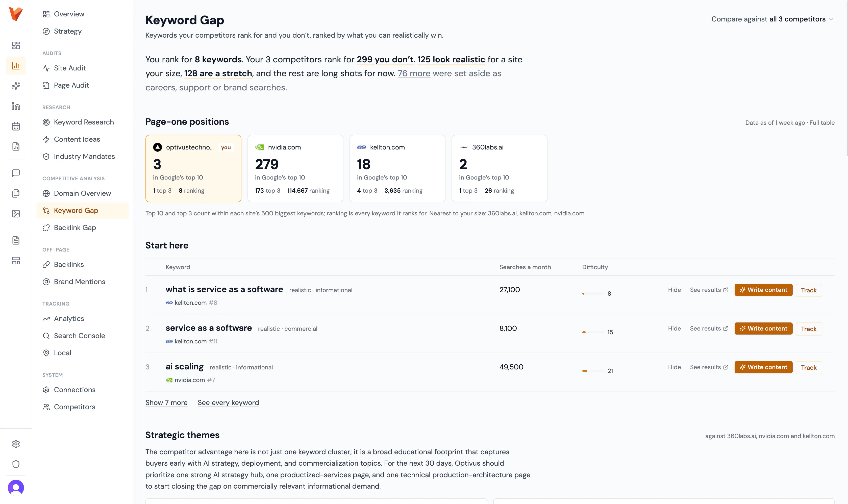The image size is (848, 504).
Task: Open the stacked pages icon in the rail
Action: [x=16, y=193]
